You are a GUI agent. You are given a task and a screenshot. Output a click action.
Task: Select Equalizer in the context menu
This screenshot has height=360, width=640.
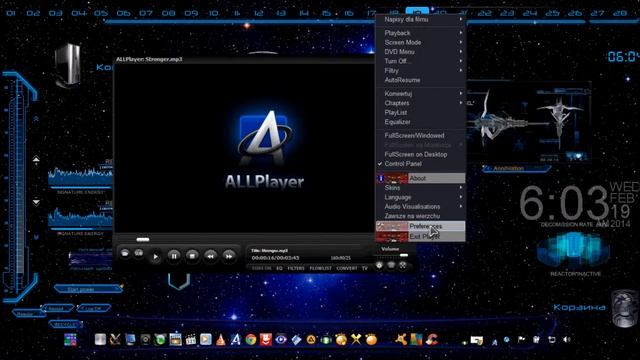coord(420,122)
